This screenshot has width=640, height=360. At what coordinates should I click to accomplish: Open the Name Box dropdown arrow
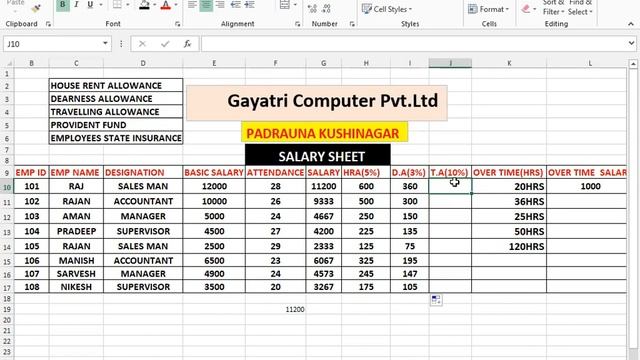pyautogui.click(x=105, y=43)
